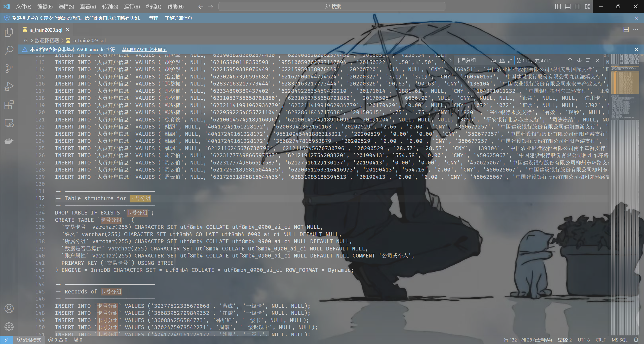Toggle match whole word in find widget

502,60
